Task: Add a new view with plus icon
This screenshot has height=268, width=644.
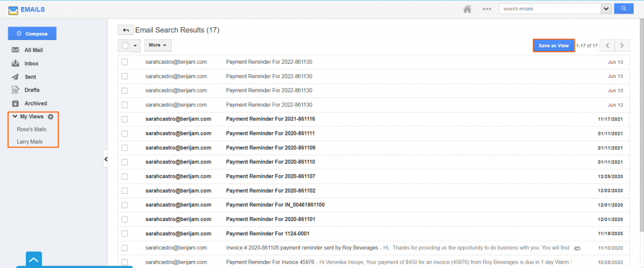Action: point(51,117)
